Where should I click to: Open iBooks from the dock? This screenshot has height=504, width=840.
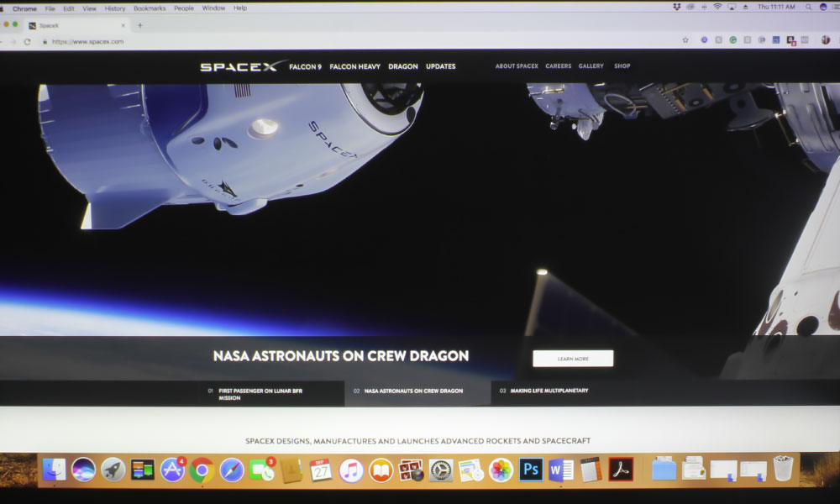coord(381,470)
